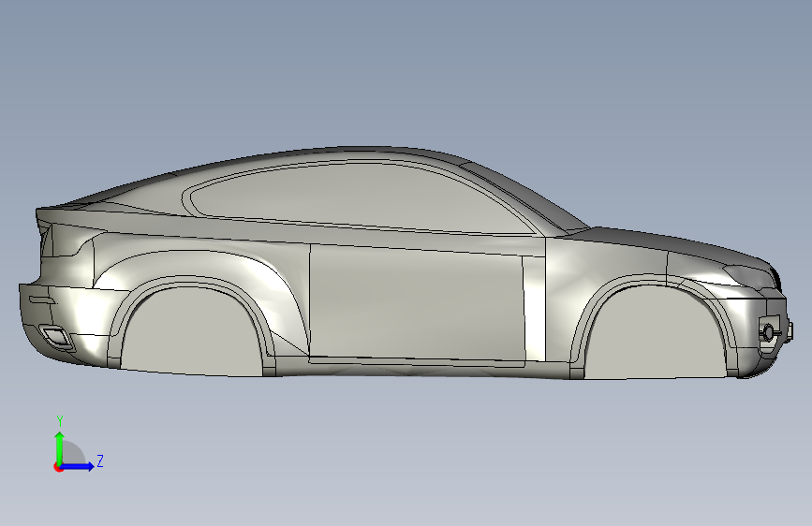Image resolution: width=812 pixels, height=526 pixels.
Task: Select the flat side door panel face
Action: point(416,304)
